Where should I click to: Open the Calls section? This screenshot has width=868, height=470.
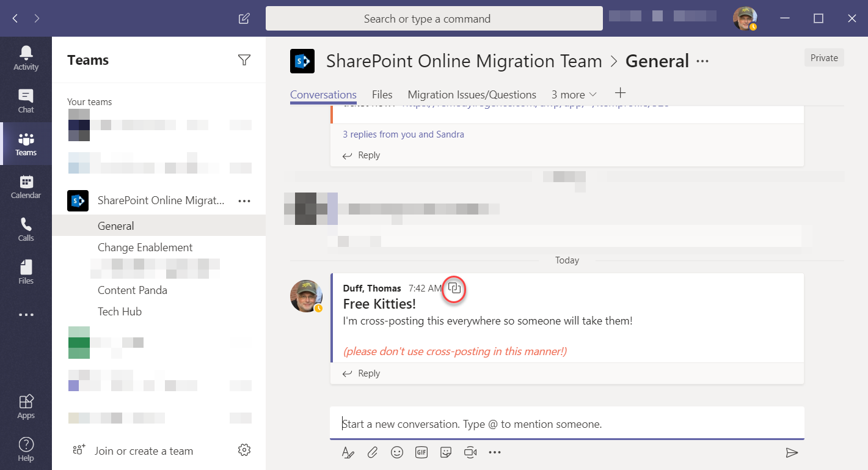point(26,229)
